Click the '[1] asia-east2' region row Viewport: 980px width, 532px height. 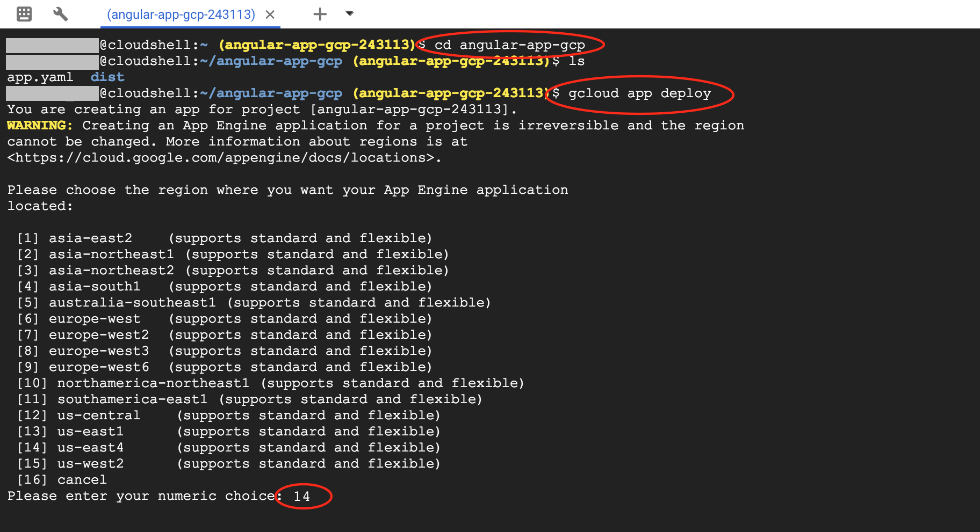point(225,238)
